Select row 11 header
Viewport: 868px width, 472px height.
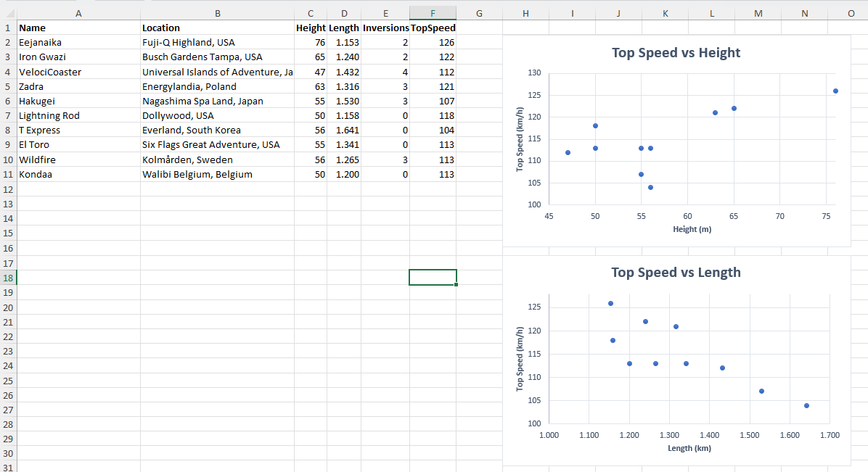point(7,174)
